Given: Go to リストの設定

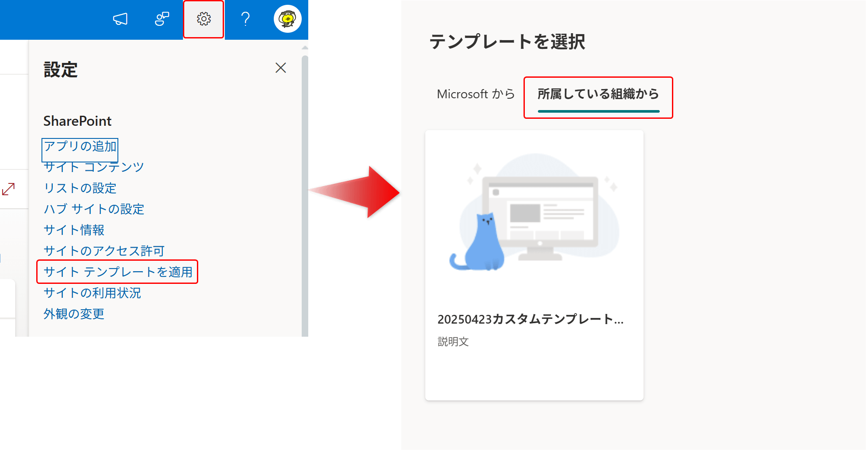Looking at the screenshot, I should tap(80, 188).
